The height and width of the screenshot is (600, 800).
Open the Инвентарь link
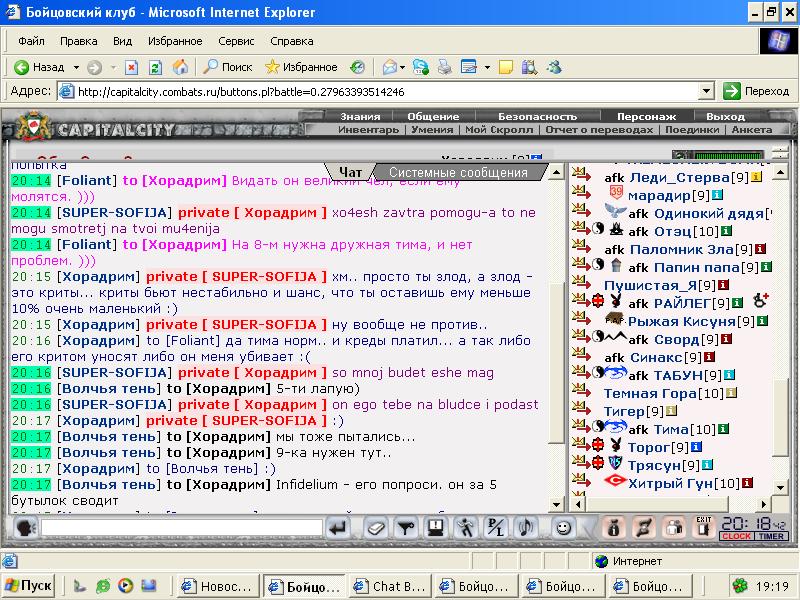(368, 130)
